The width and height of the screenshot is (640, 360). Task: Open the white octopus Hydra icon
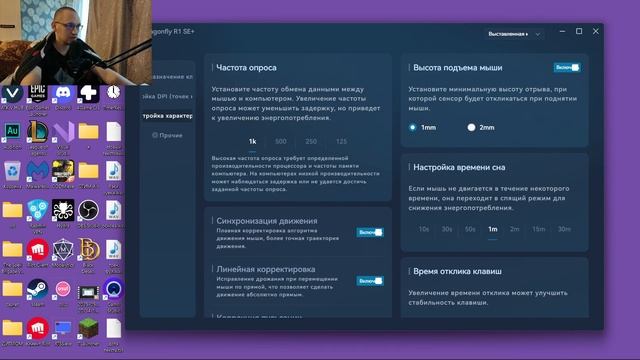click(x=63, y=210)
